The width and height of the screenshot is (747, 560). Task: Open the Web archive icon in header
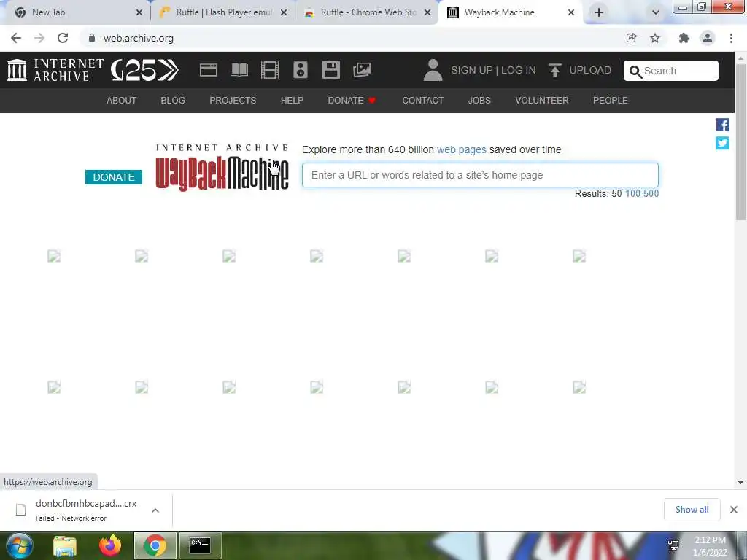(x=208, y=70)
